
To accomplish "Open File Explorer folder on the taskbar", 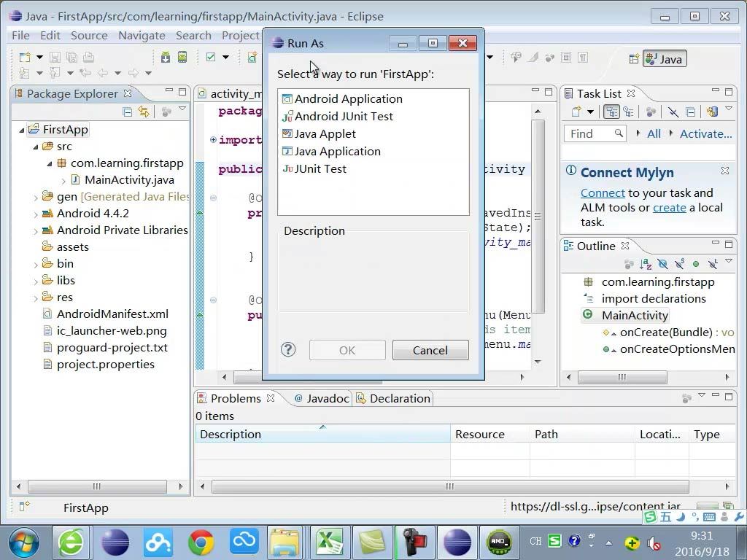I will point(285,542).
